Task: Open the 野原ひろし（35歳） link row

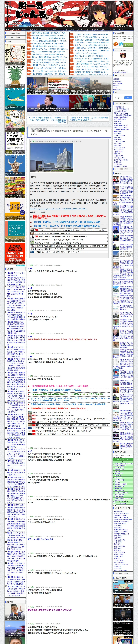Action: point(69,243)
